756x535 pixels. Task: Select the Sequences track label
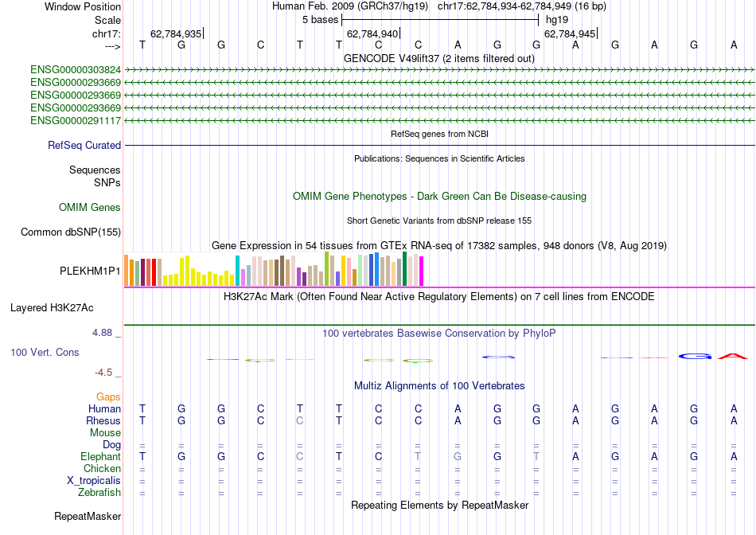(95, 170)
